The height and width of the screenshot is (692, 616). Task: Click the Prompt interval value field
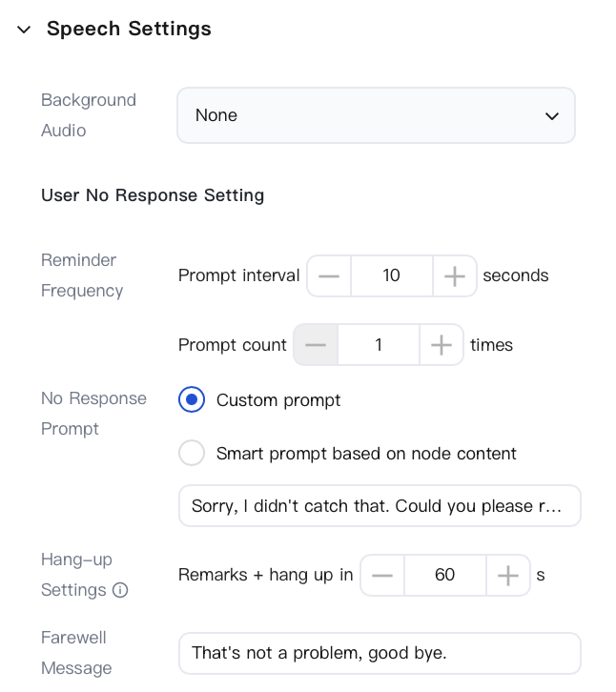392,275
